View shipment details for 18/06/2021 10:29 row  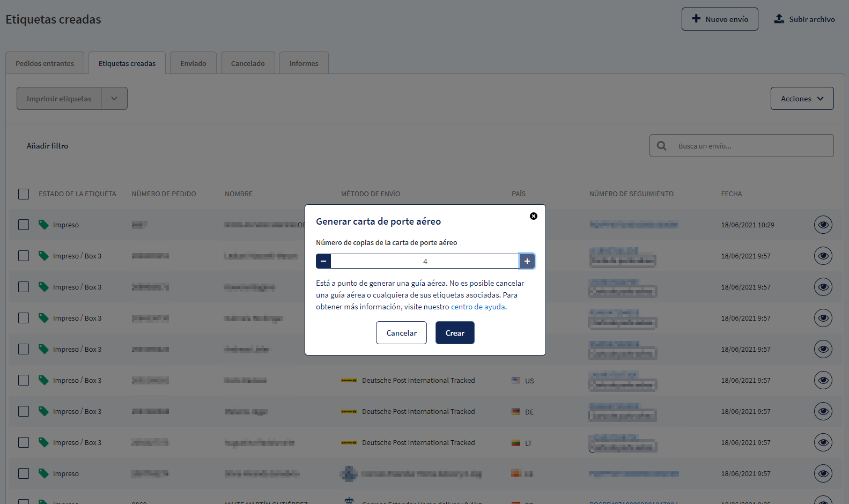click(x=823, y=225)
